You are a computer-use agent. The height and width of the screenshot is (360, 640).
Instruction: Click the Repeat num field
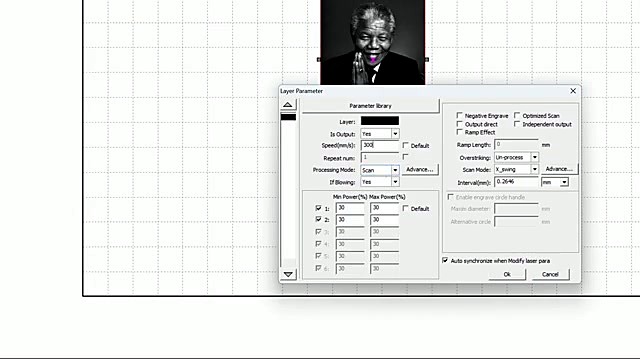[x=380, y=158]
